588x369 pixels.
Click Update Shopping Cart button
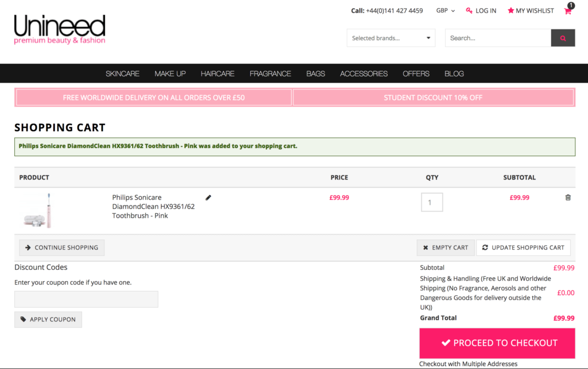(523, 247)
